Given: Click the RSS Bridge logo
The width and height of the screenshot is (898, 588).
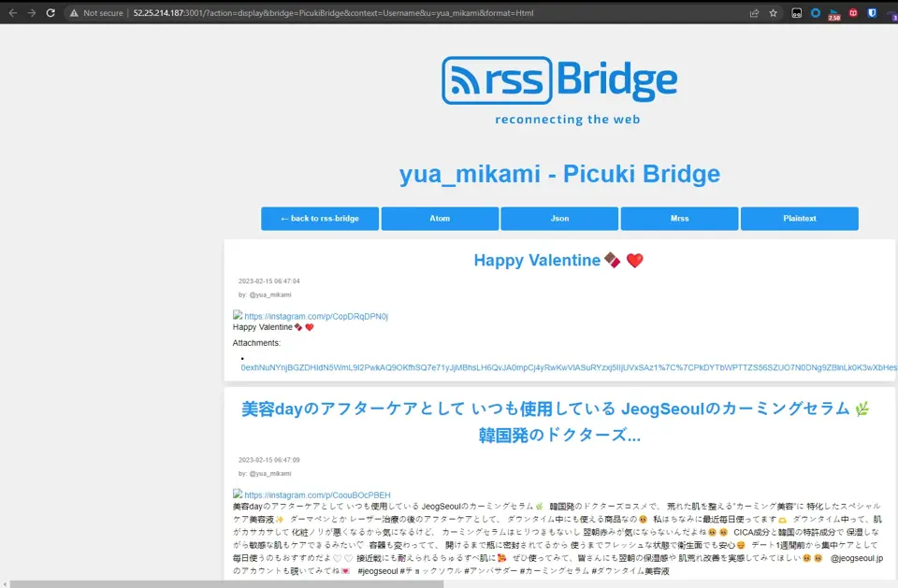Looking at the screenshot, I should click(x=559, y=80).
